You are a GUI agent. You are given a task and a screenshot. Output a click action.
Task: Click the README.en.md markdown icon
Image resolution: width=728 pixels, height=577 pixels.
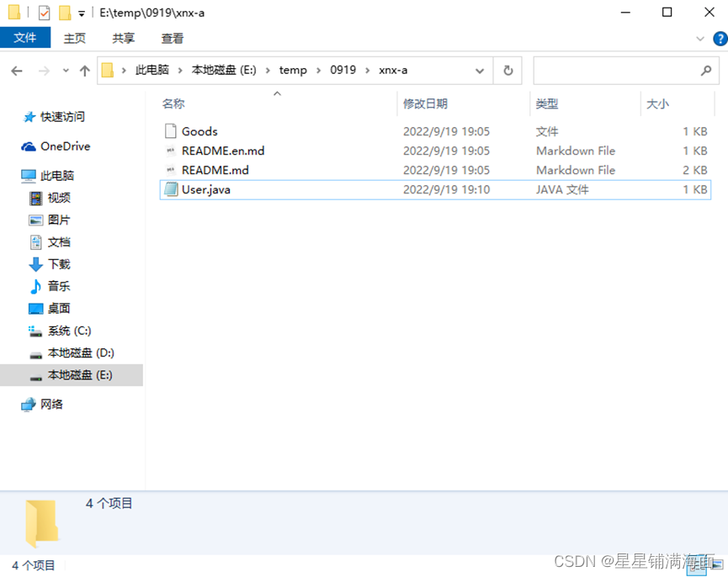[170, 151]
